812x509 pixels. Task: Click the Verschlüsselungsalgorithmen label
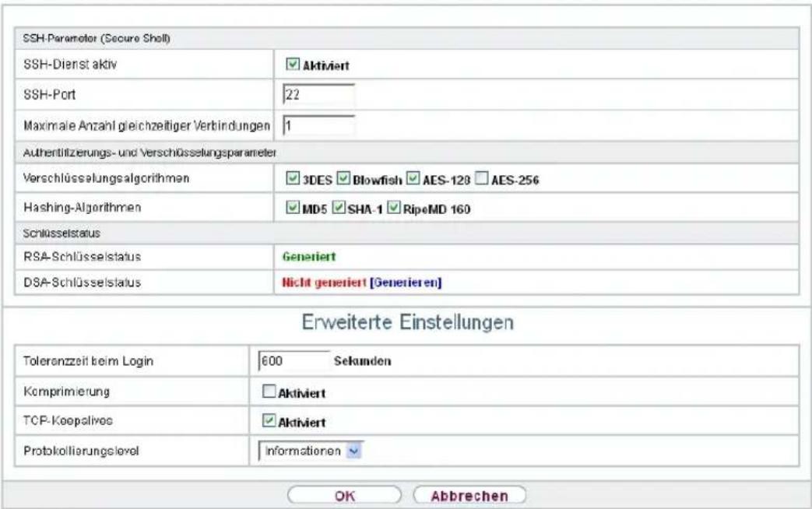(106, 178)
